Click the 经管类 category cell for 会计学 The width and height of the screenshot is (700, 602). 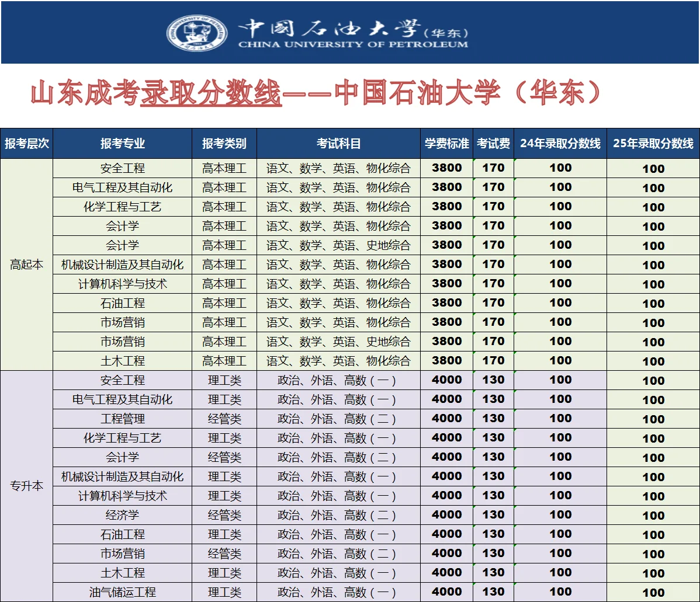pos(225,457)
